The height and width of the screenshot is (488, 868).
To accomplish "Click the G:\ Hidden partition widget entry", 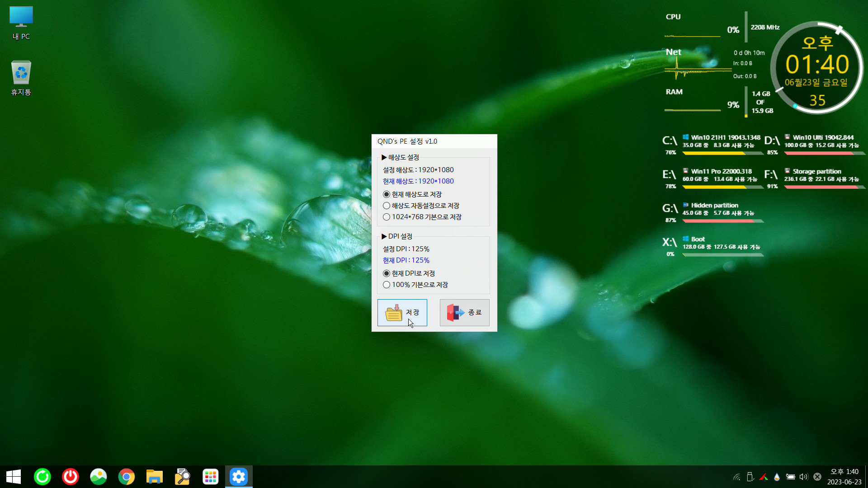I will pyautogui.click(x=712, y=212).
